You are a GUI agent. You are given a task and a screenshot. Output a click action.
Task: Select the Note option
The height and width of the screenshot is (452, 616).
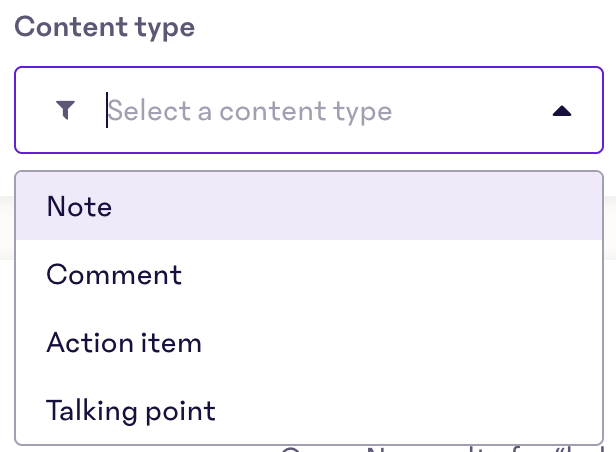point(309,206)
